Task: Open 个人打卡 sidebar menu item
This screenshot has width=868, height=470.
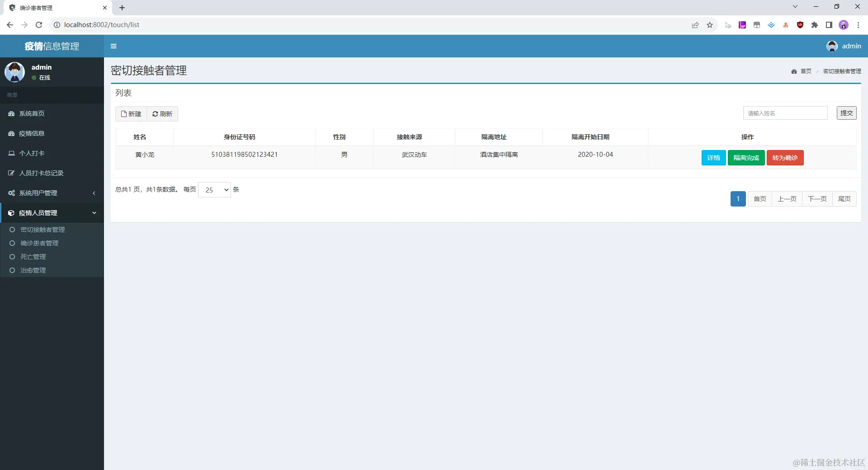Action: [x=52, y=153]
